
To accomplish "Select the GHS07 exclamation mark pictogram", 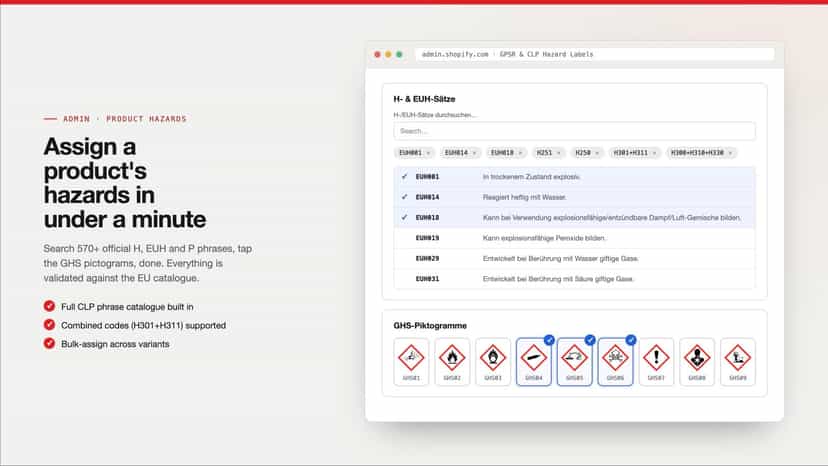I will coord(656,362).
